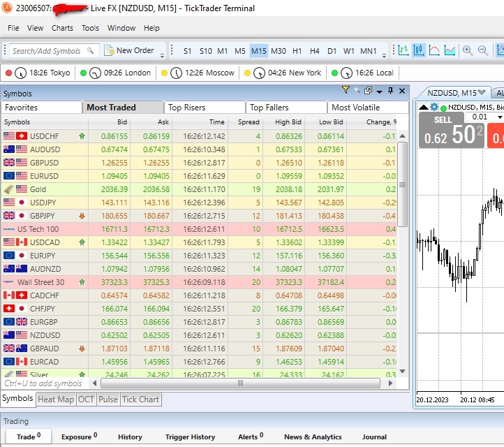Screen dimensions: 504x447
Task: Open News & Analytics tab
Action: [313, 437]
